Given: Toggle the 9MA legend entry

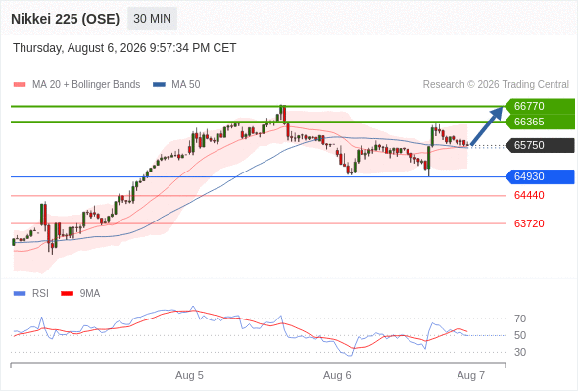Looking at the screenshot, I should [x=80, y=294].
